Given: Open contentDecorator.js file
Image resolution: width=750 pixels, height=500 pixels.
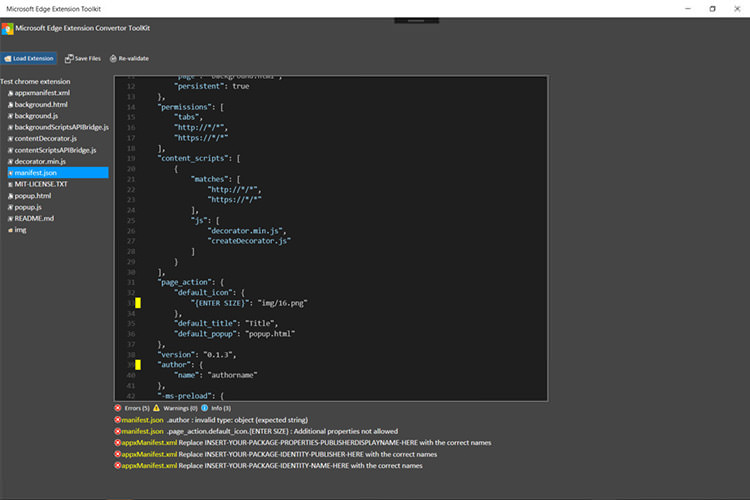Looking at the screenshot, I should click(x=45, y=139).
